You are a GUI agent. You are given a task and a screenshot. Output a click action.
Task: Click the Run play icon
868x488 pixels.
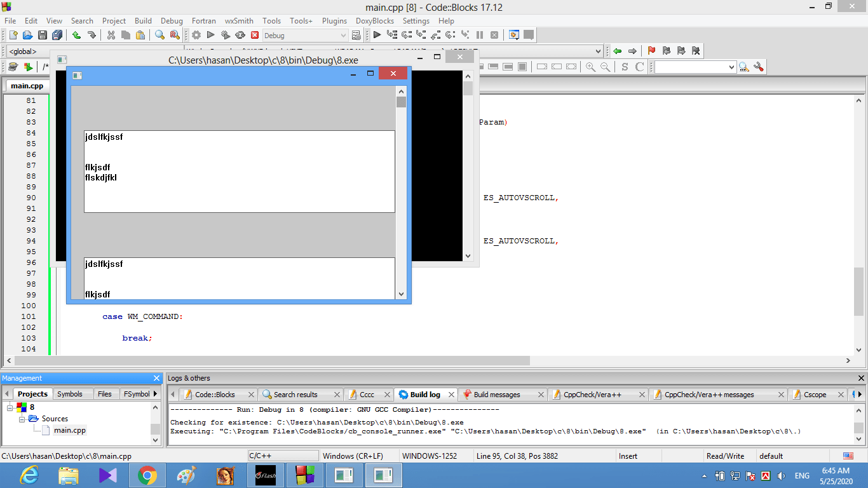211,35
